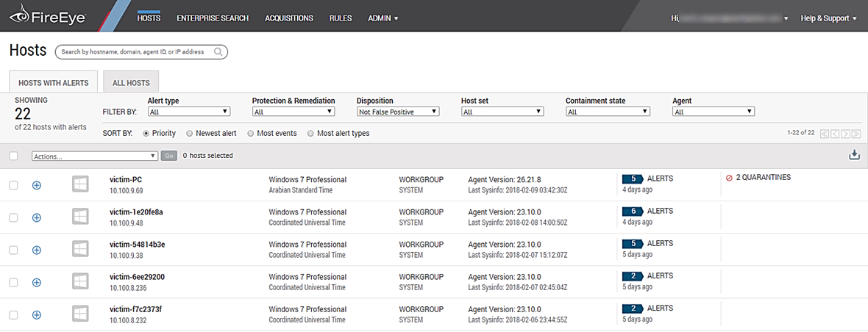Image resolution: width=868 pixels, height=332 pixels.
Task: Toggle the select-all hosts checkbox
Action: 13,156
